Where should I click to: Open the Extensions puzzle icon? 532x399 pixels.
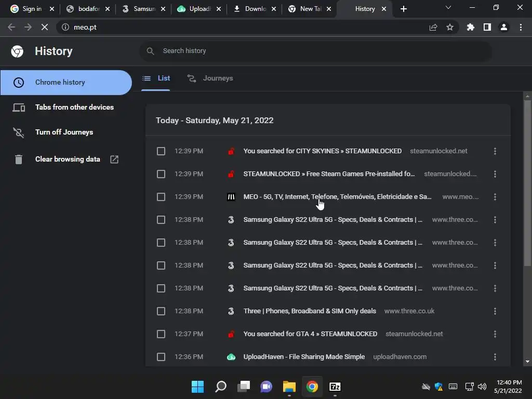(x=471, y=27)
